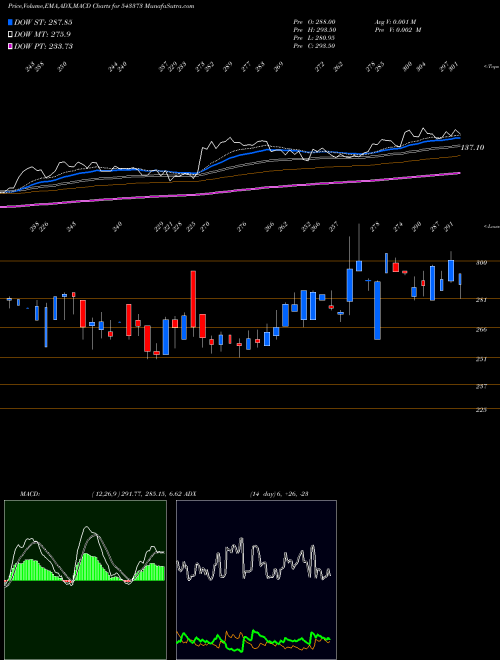
Task: Select the 'DOW ST: 287.85' label
Action: coord(43,22)
